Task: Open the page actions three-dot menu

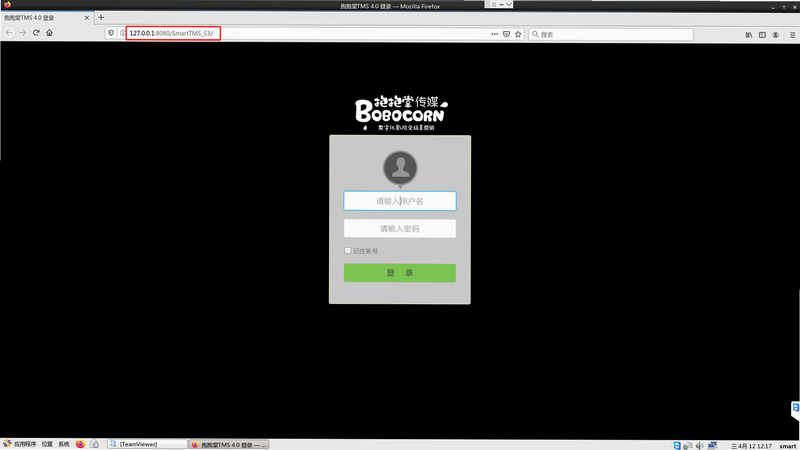Action: pos(494,34)
